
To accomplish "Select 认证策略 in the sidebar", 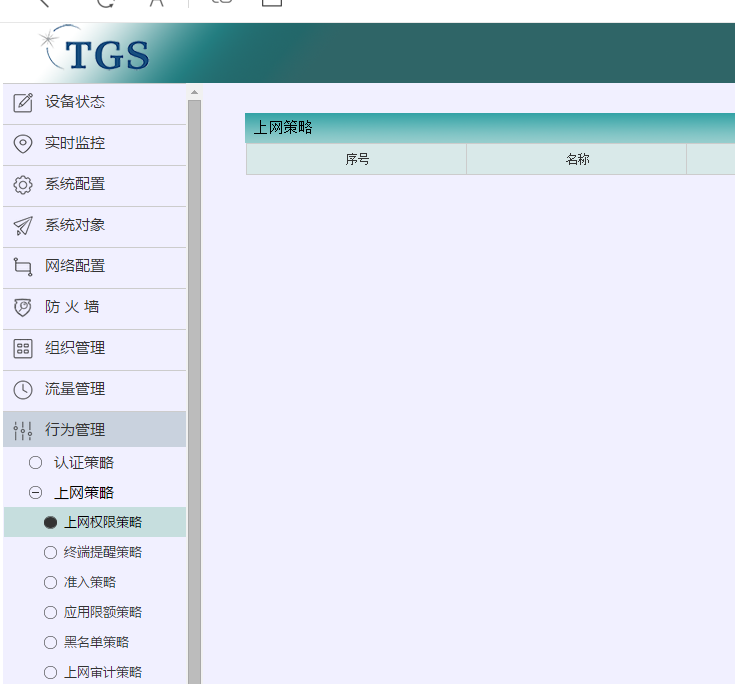I will tap(84, 463).
